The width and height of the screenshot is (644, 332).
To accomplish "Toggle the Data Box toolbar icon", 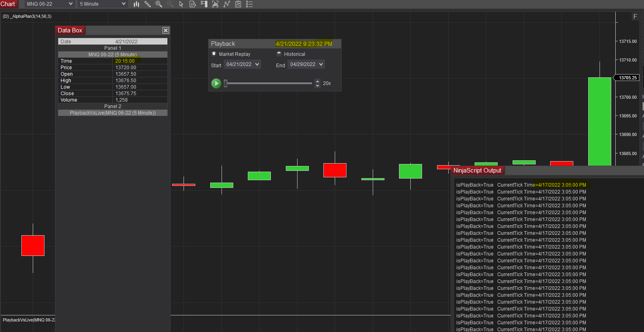I will (x=193, y=4).
